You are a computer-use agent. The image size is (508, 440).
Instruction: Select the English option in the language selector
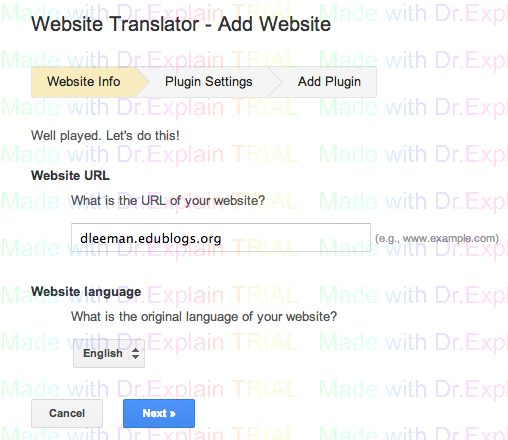coord(103,353)
